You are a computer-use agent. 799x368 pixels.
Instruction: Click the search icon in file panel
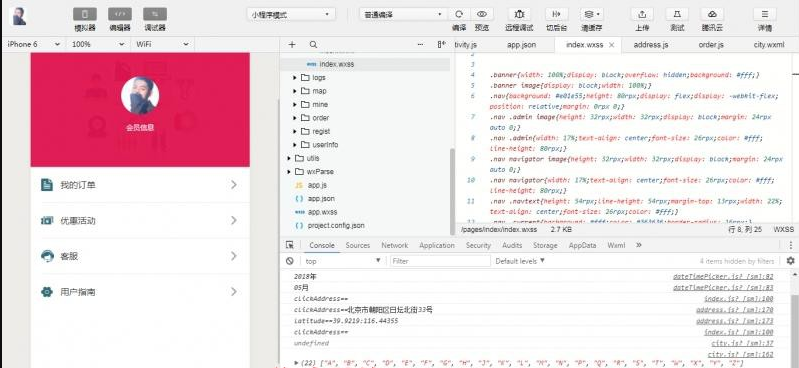[x=313, y=45]
